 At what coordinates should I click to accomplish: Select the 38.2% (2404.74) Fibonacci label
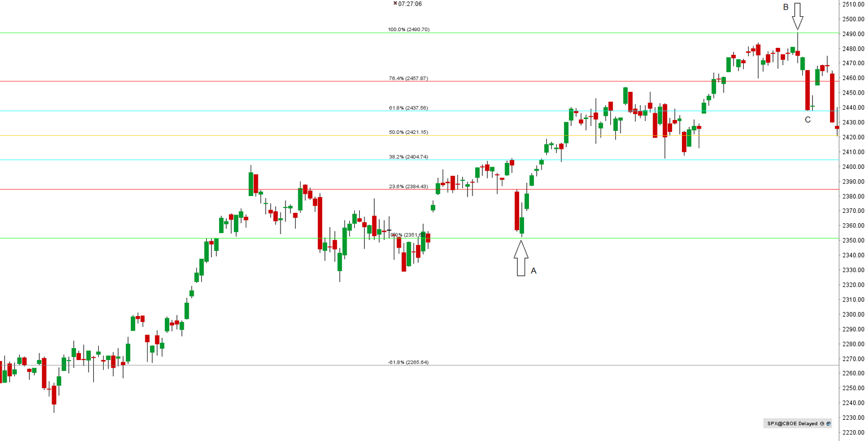[x=408, y=157]
